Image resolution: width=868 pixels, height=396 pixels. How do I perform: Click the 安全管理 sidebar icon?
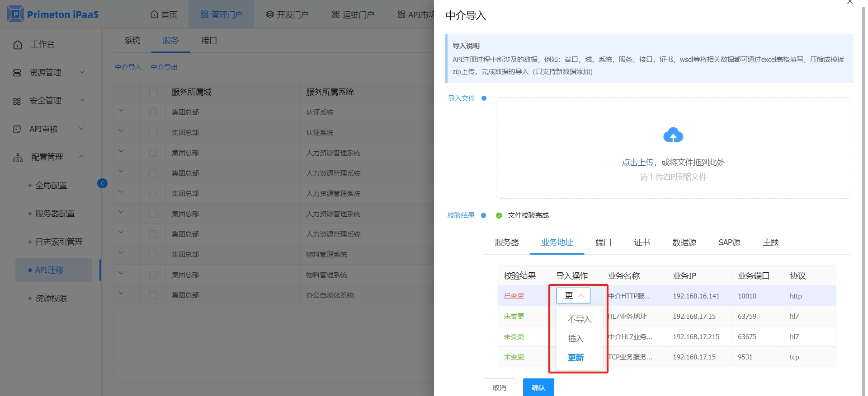pos(17,101)
